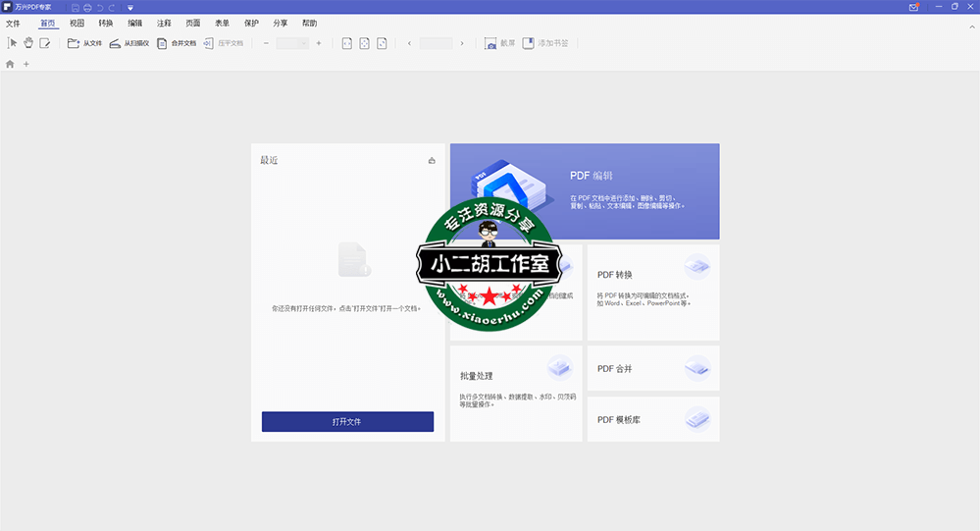Expand the quick access toolbar dropdown

coord(130,7)
